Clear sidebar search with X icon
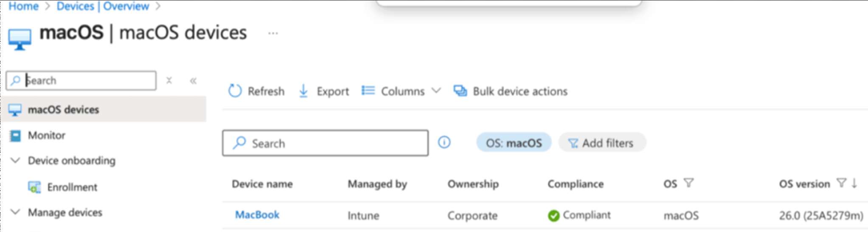 click(x=169, y=80)
